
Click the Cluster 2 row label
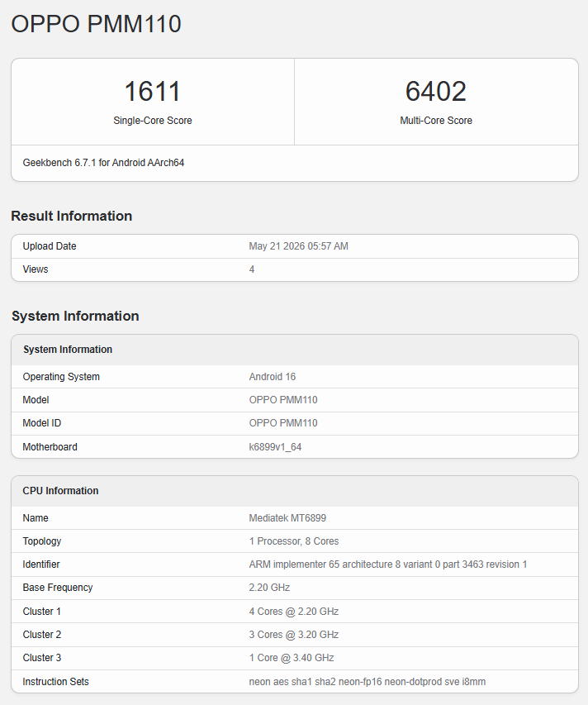(42, 635)
